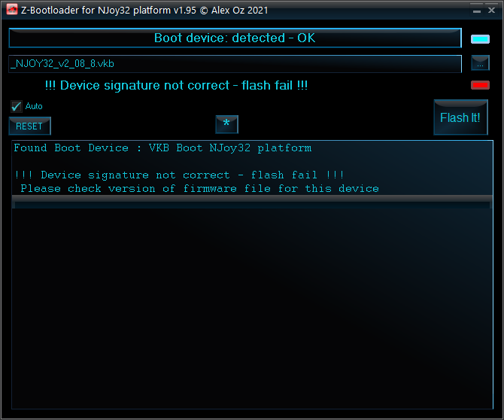The image size is (504, 420).
Task: Click the cyan boot status indicator
Action: [x=480, y=39]
